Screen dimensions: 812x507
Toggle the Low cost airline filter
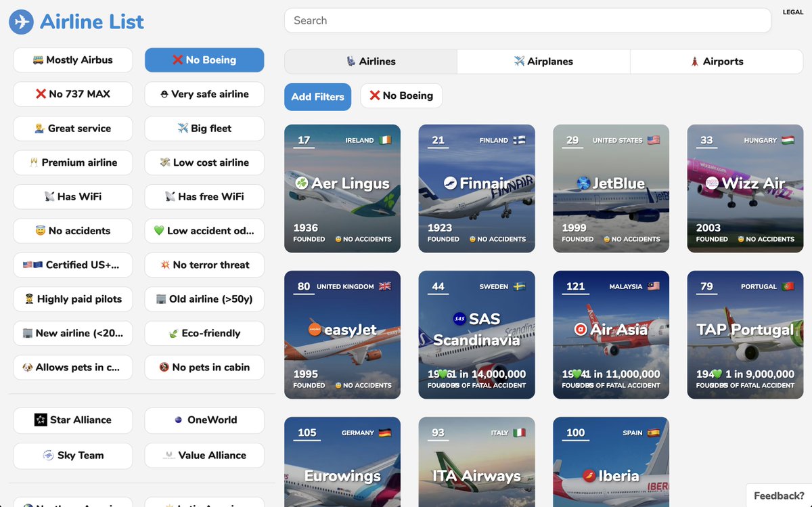[x=204, y=162]
